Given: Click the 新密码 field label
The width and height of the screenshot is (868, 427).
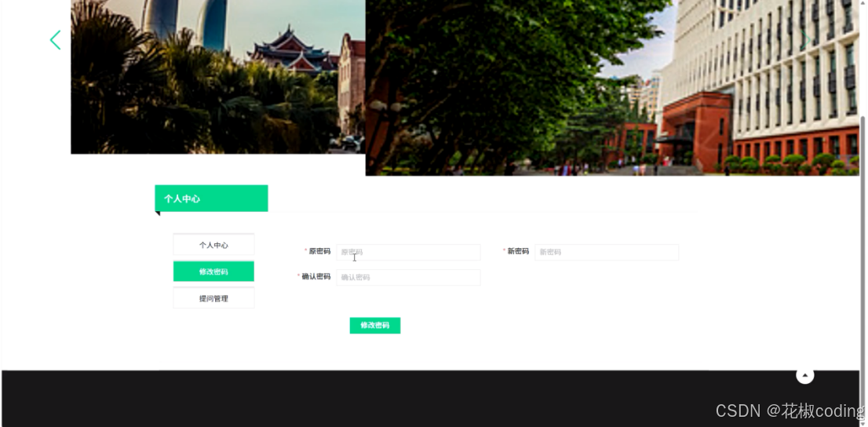Looking at the screenshot, I should [x=518, y=251].
